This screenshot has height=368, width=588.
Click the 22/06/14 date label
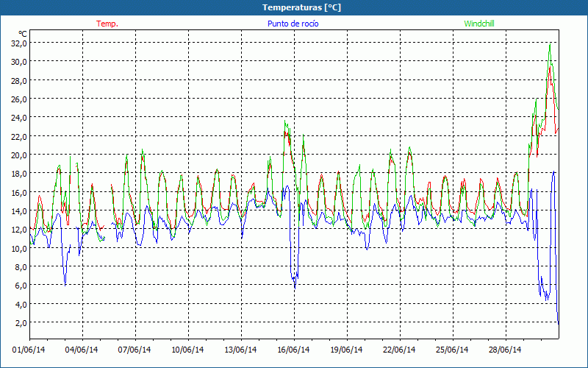click(x=399, y=350)
